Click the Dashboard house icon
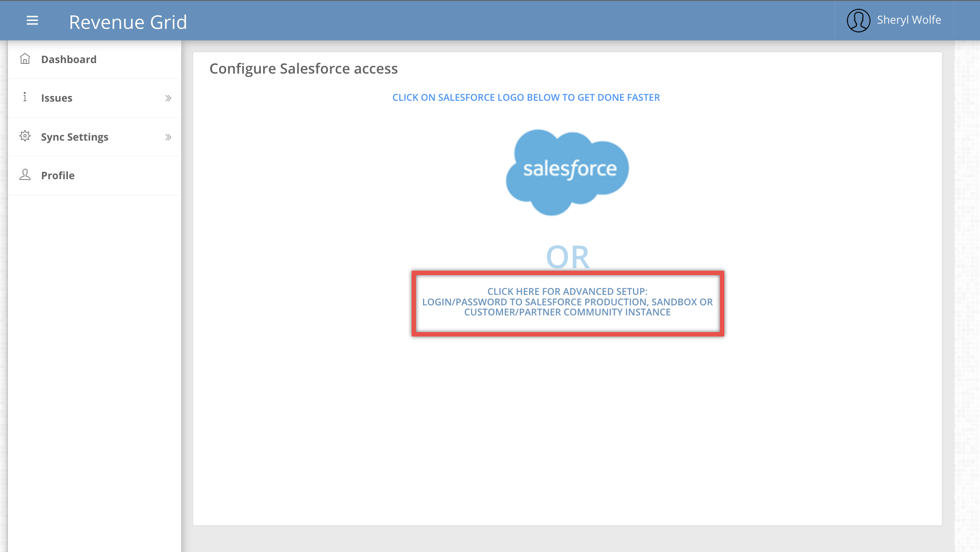The height and width of the screenshot is (552, 980). (25, 59)
